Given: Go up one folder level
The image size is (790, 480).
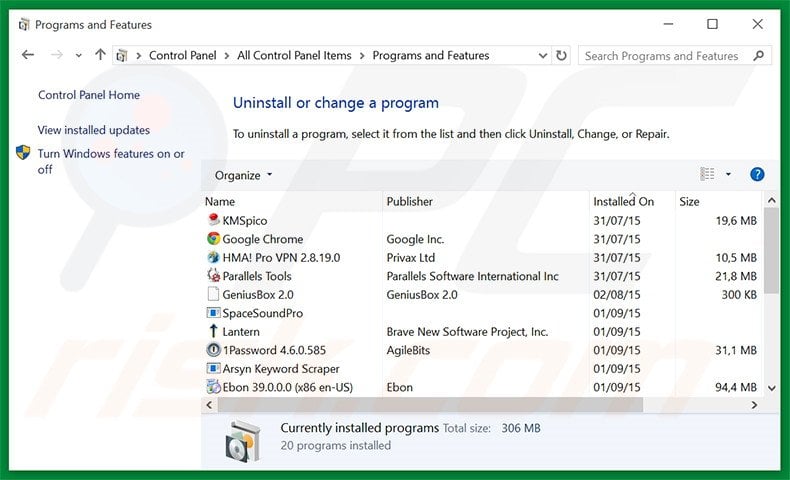Looking at the screenshot, I should point(100,54).
